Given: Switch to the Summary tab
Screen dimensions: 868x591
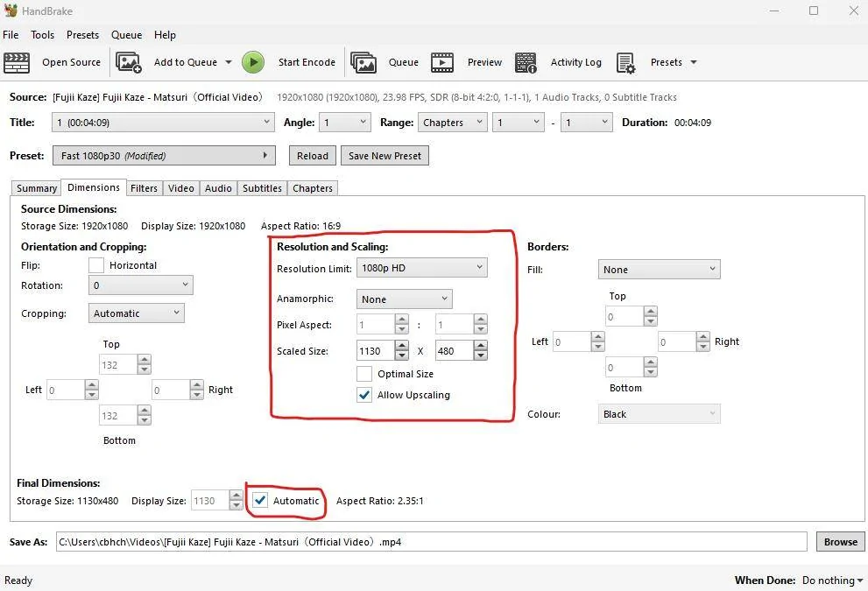Looking at the screenshot, I should tap(37, 188).
